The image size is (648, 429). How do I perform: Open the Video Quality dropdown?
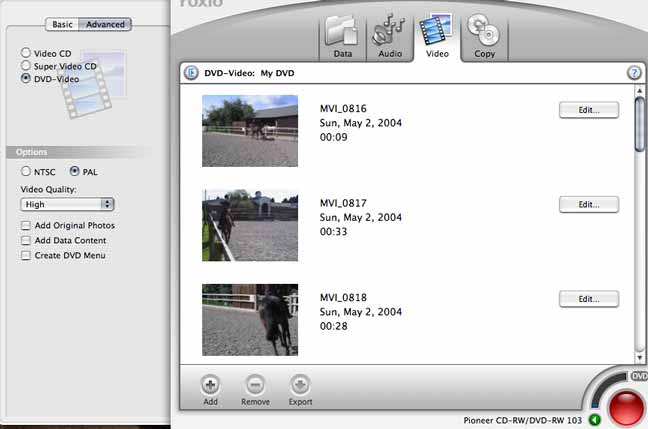67,204
